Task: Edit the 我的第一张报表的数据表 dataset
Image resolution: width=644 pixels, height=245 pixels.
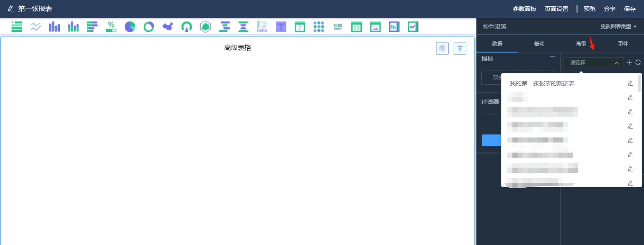Action: [630, 83]
